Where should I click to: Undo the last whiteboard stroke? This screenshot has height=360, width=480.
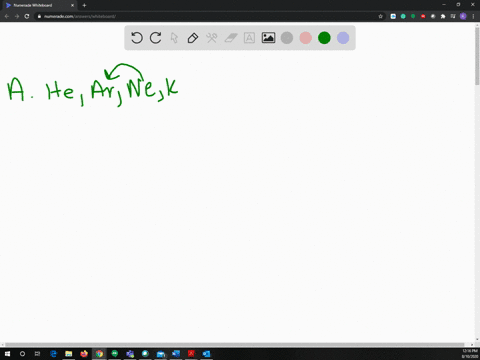tap(137, 38)
